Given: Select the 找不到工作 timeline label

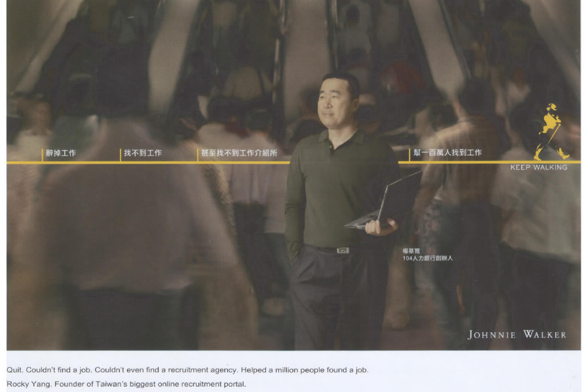Looking at the screenshot, I should [x=143, y=153].
